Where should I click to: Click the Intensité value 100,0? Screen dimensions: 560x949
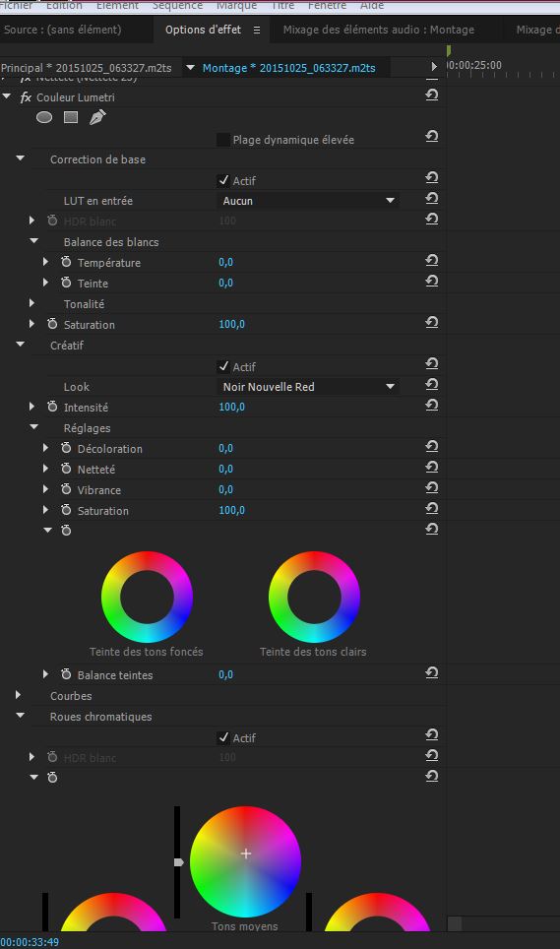click(x=231, y=407)
